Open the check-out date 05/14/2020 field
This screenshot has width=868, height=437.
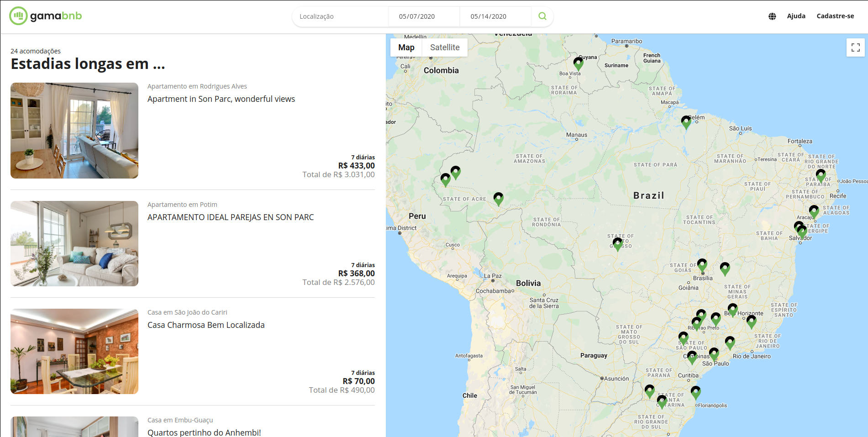[x=495, y=16]
